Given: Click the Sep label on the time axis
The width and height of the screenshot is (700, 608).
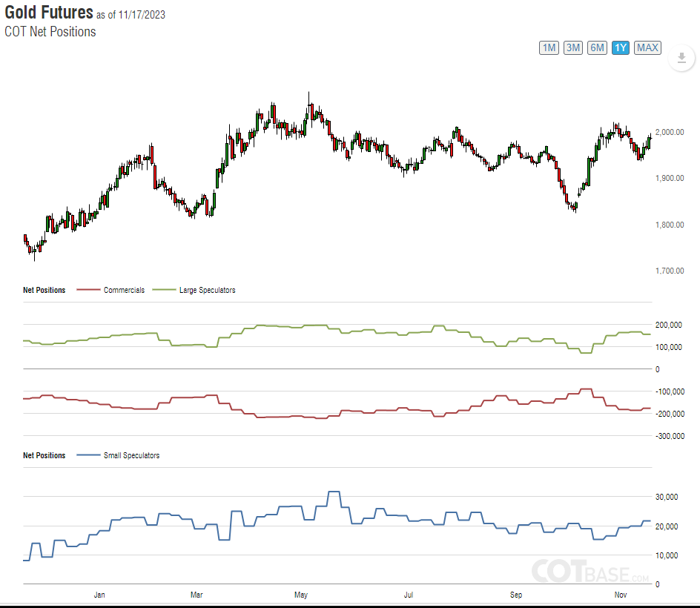Looking at the screenshot, I should tap(517, 595).
